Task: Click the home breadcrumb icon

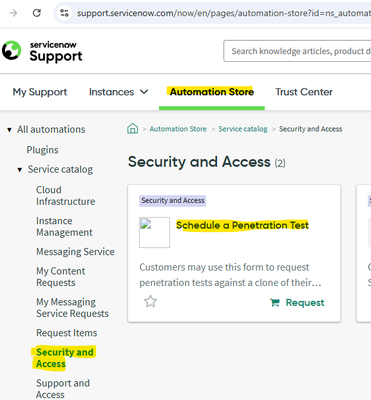Action: pos(132,129)
